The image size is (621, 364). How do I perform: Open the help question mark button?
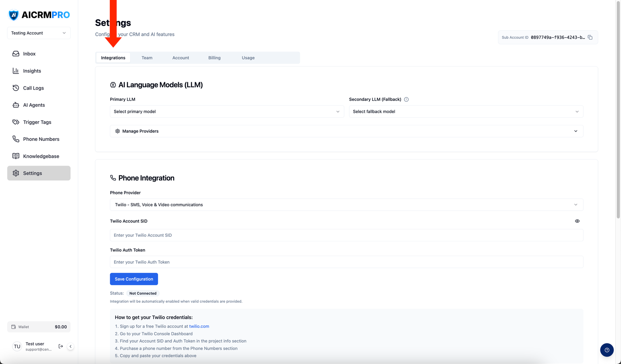point(607,350)
